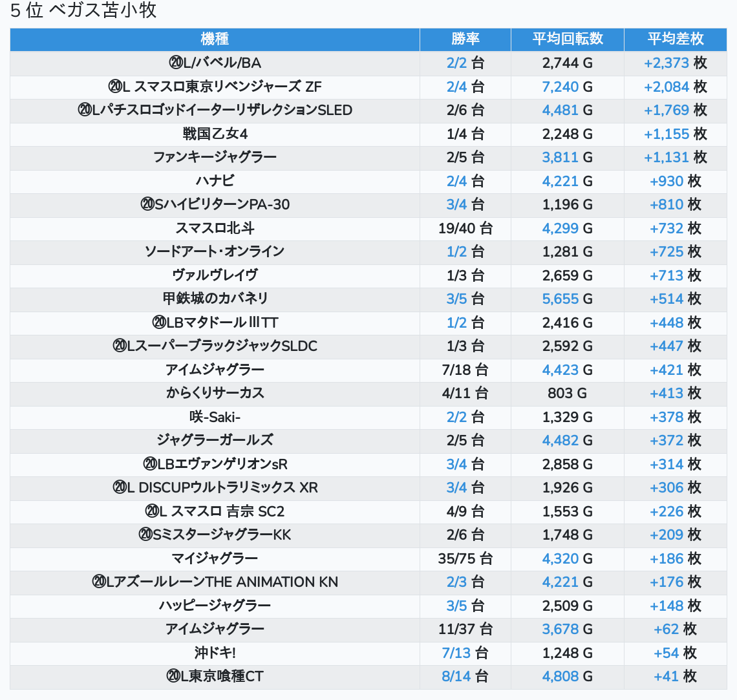Click the 4,808 G value for L東京喰種CT
This screenshot has height=700, width=737.
560,677
